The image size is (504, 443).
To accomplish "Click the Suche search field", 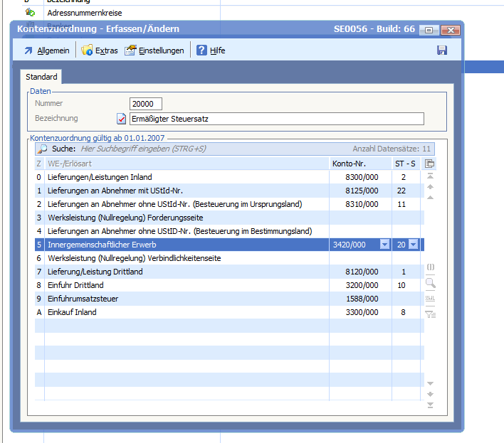I will coord(214,149).
